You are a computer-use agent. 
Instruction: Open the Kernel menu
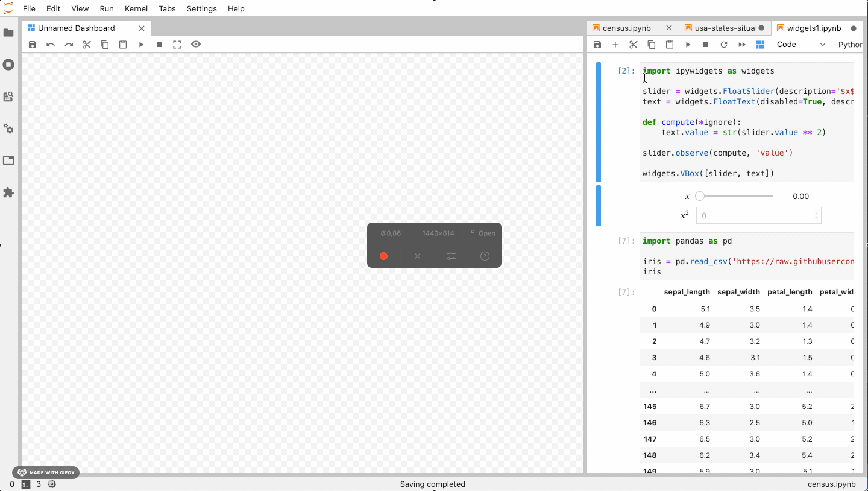136,8
